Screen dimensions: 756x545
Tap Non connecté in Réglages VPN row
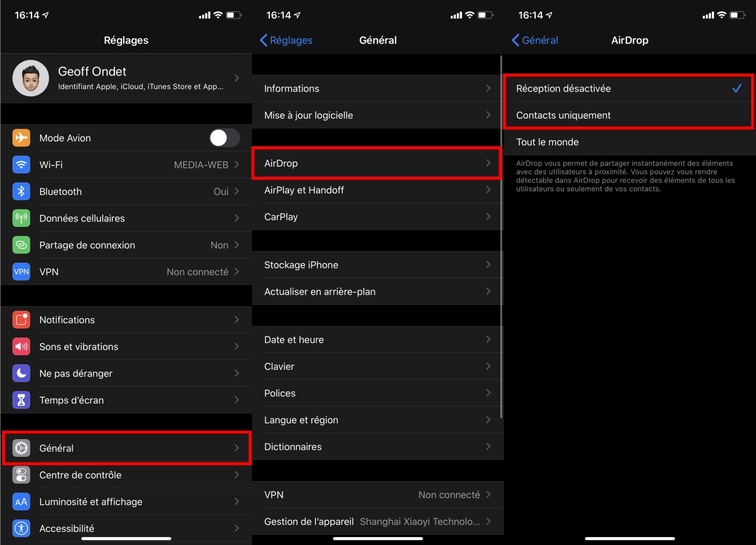pos(198,272)
